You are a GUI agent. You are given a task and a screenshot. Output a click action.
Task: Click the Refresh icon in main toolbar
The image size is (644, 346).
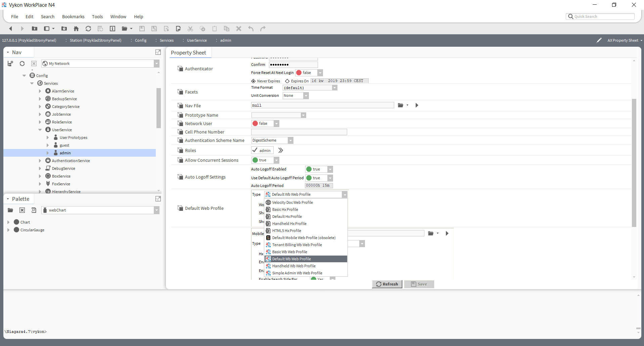click(x=88, y=29)
